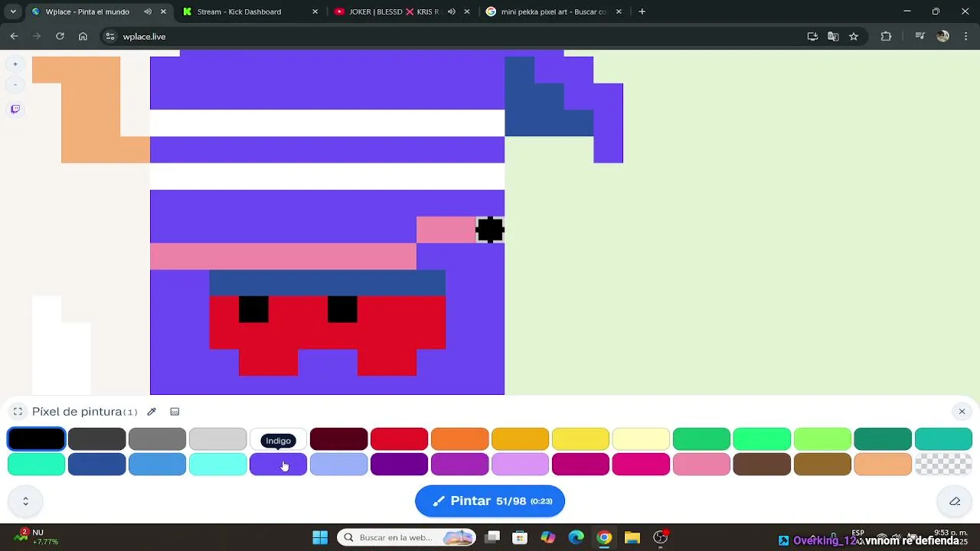Zoom in on the canvas with plus button
980x551 pixels.
[x=15, y=64]
